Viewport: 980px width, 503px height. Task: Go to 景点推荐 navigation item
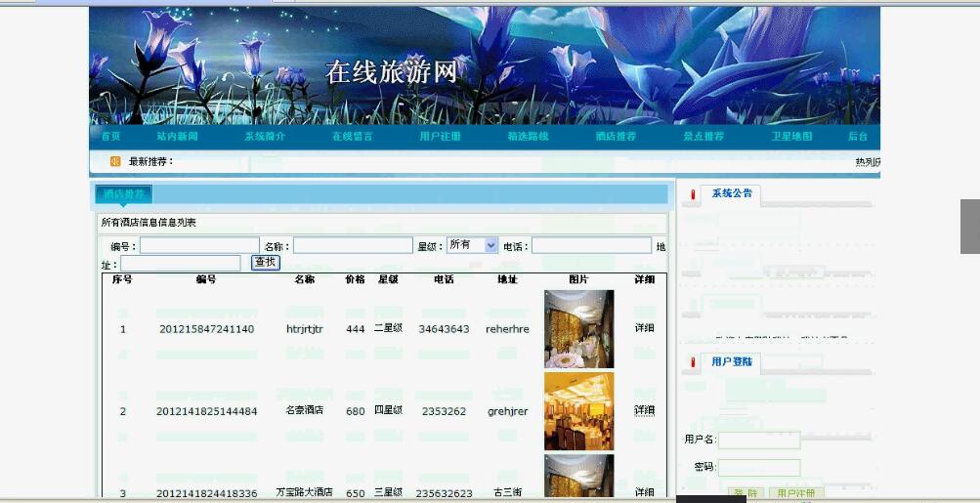coord(703,136)
